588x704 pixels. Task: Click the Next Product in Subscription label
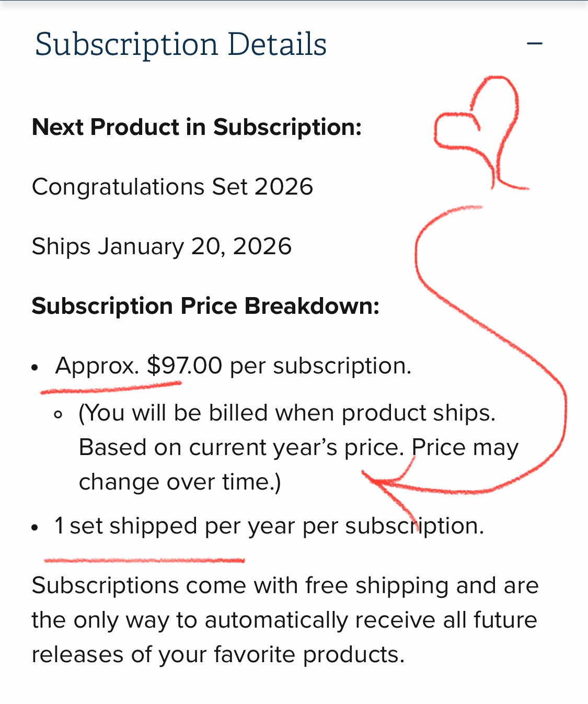coord(197,127)
